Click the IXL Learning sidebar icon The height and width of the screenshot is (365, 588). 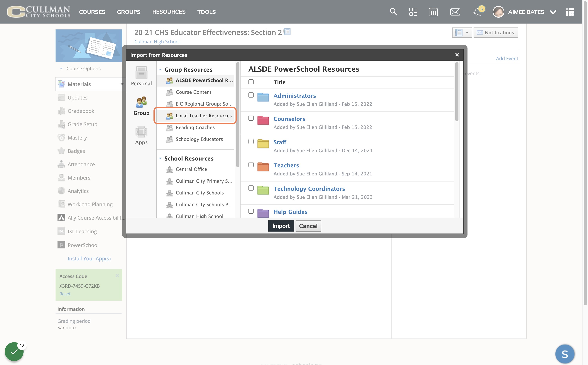[x=61, y=231]
